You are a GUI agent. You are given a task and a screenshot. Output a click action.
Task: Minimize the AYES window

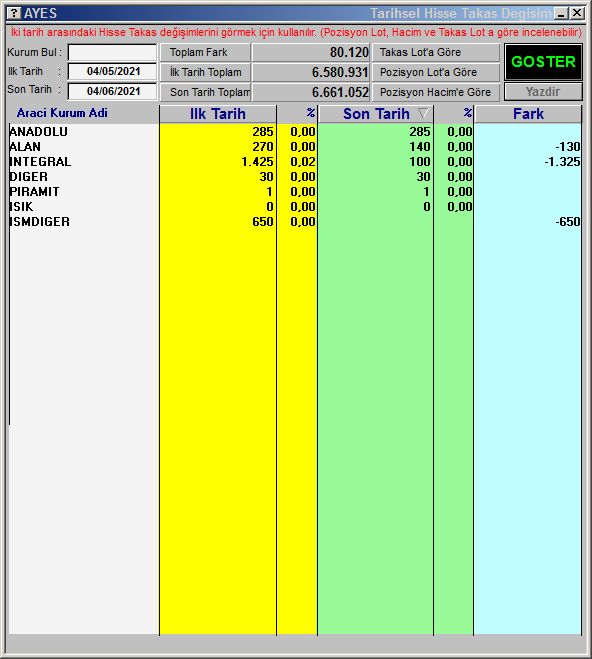pos(561,13)
